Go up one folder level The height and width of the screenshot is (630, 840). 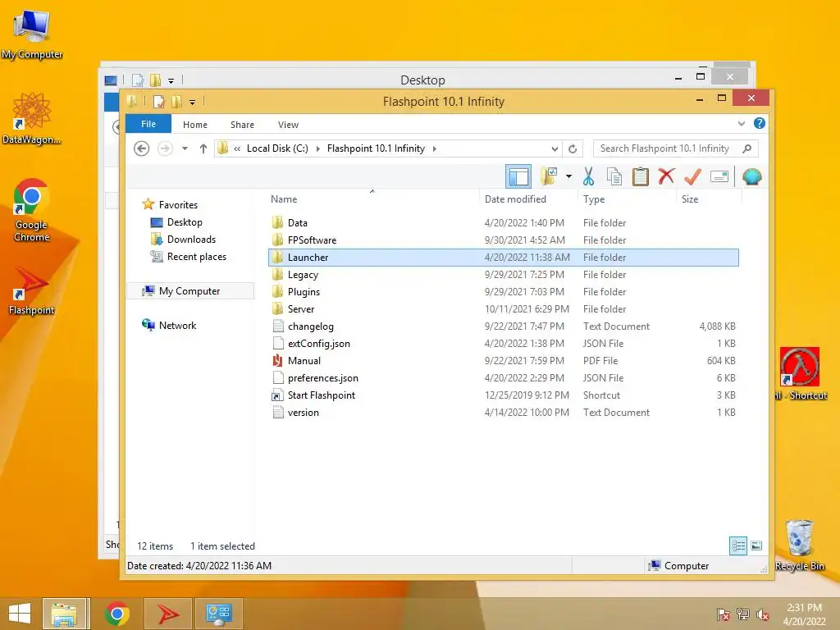203,148
